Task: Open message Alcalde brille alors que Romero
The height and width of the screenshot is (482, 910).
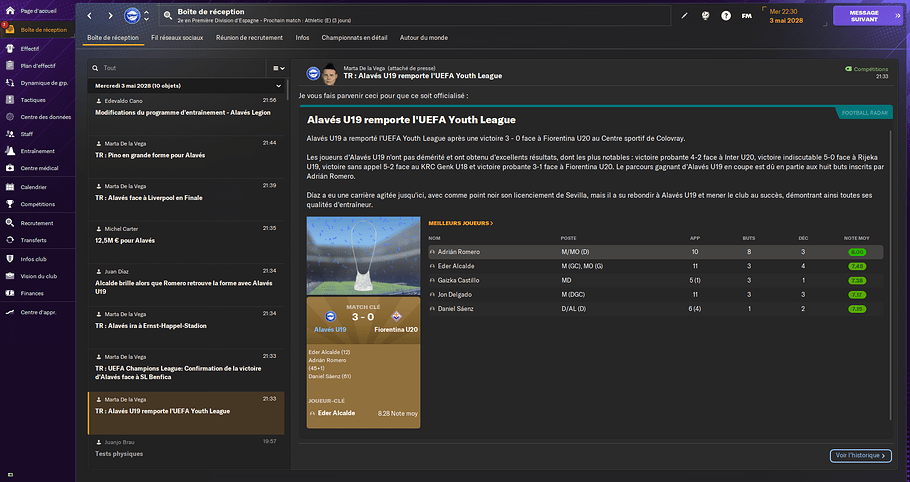Action: click(x=186, y=285)
